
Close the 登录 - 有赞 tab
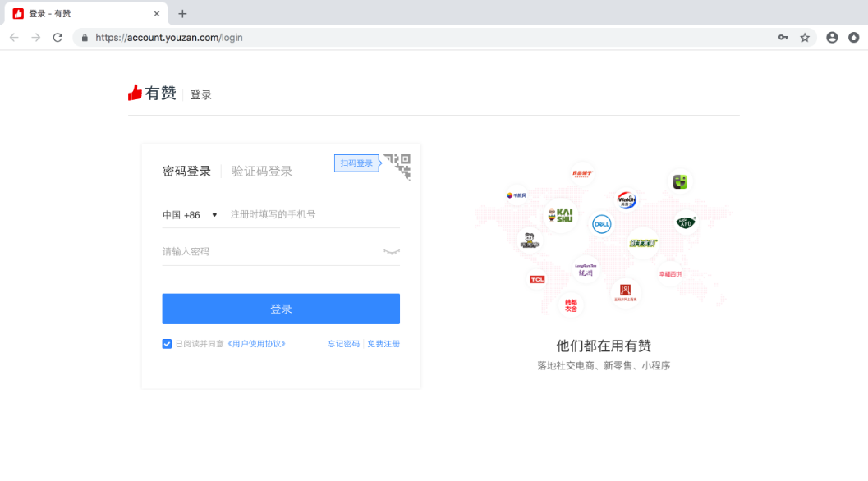(x=157, y=14)
